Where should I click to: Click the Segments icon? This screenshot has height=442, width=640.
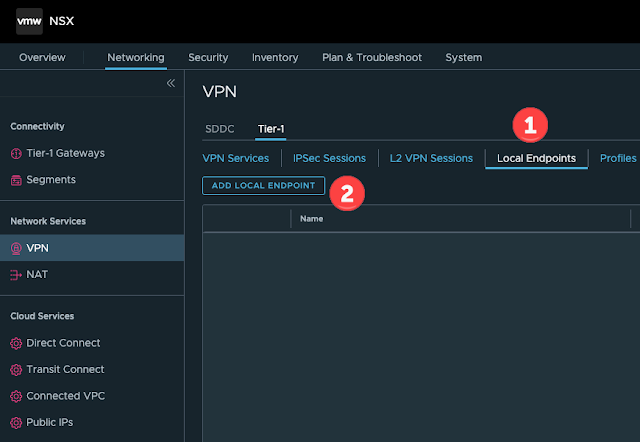[x=16, y=180]
